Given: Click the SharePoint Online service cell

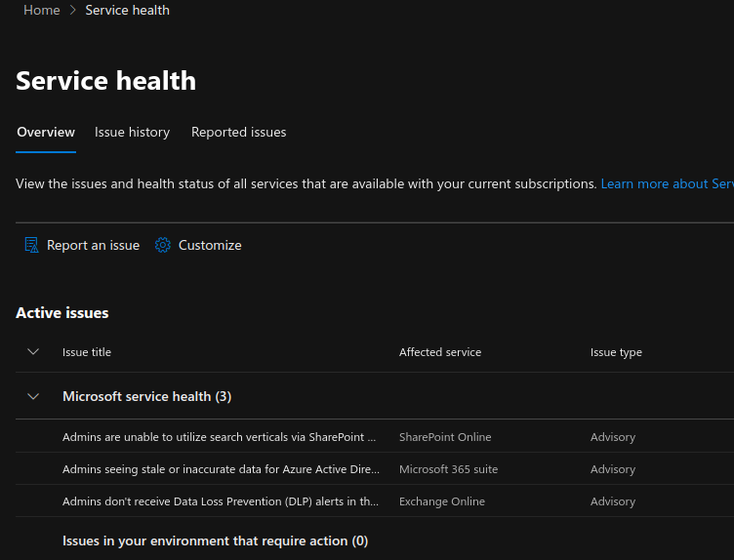Looking at the screenshot, I should pos(445,437).
